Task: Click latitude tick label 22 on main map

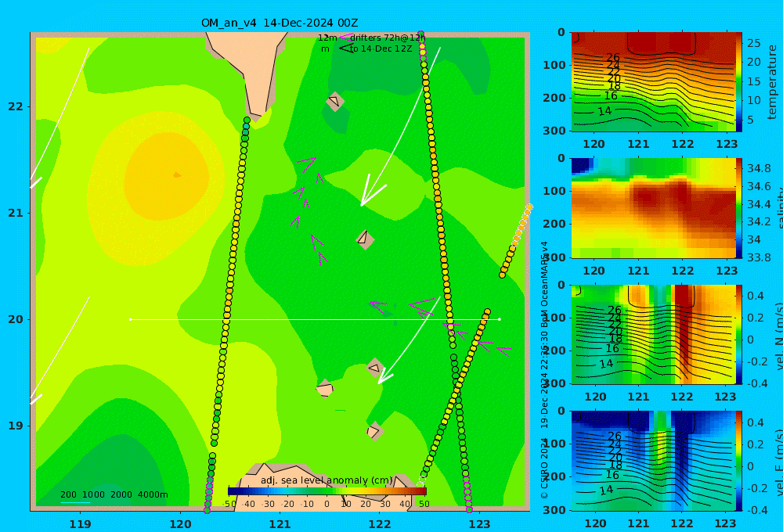Action: [16, 106]
